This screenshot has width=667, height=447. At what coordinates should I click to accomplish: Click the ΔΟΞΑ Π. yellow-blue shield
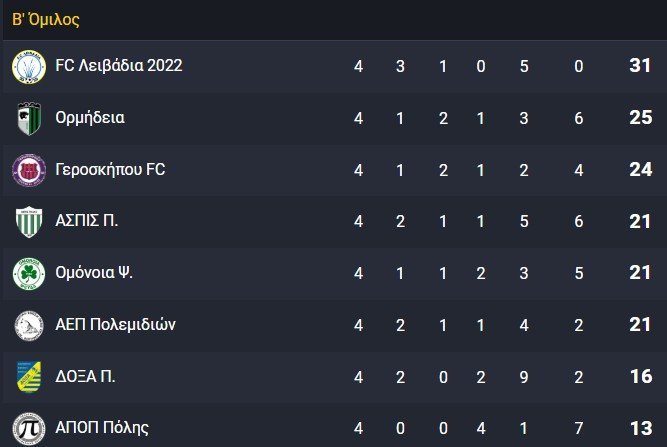click(29, 377)
